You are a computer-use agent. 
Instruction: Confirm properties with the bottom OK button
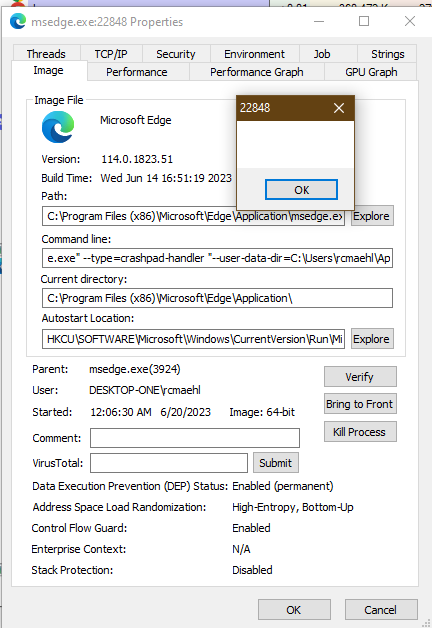[x=294, y=610]
